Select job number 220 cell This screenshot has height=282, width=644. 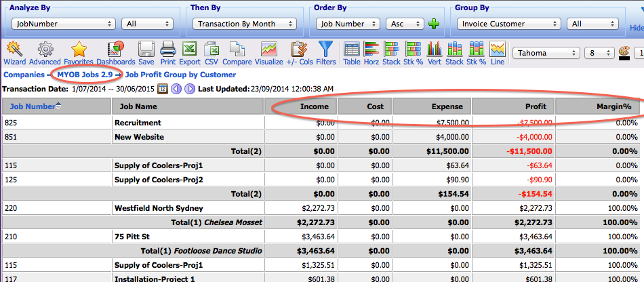click(57, 208)
